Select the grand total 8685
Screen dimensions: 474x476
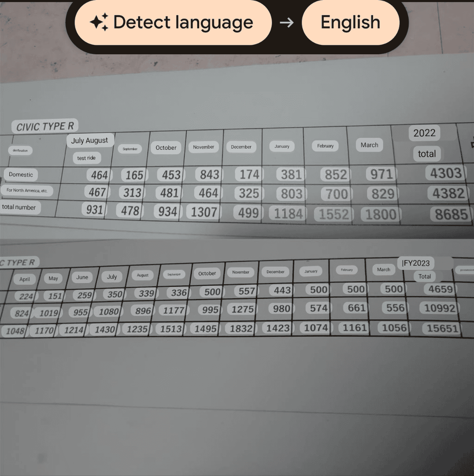(x=451, y=214)
